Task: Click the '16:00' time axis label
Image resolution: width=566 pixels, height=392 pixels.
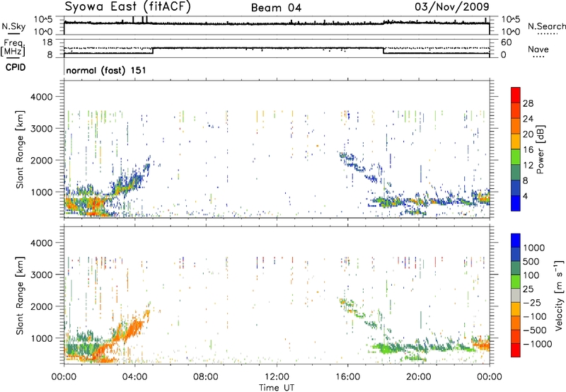Action: coord(347,377)
